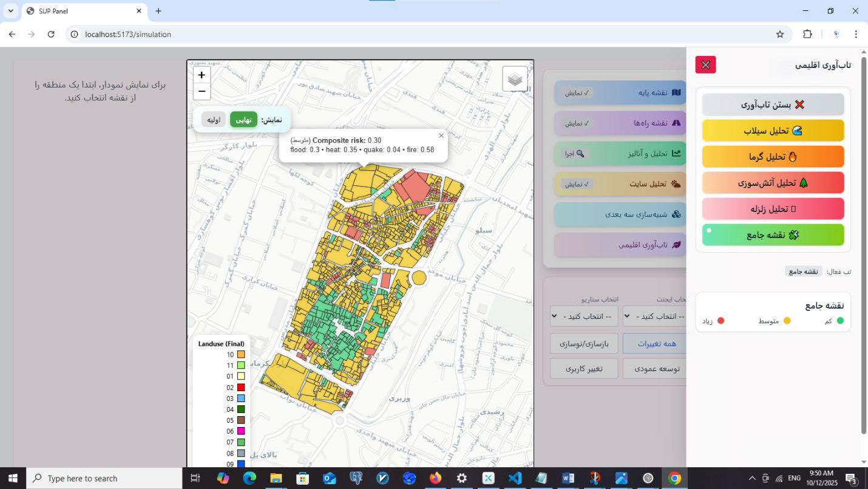This screenshot has width=868, height=489.
Task: Open تحلیل زلزله earthquake analysis
Action: tap(773, 209)
